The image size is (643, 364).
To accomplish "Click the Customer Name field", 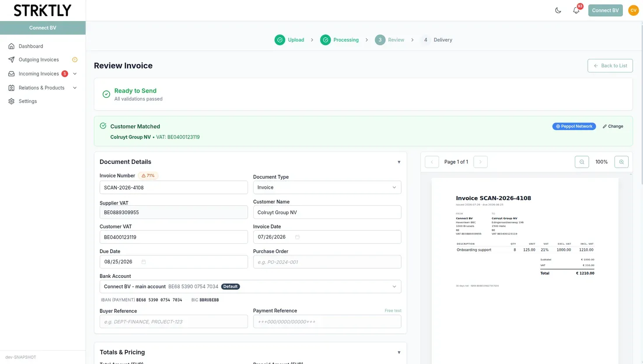I will [x=327, y=212].
